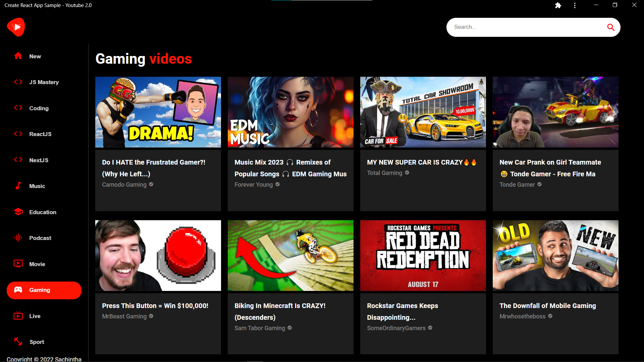644x362 pixels.
Task: Open the Podcast section
Action: point(18,238)
